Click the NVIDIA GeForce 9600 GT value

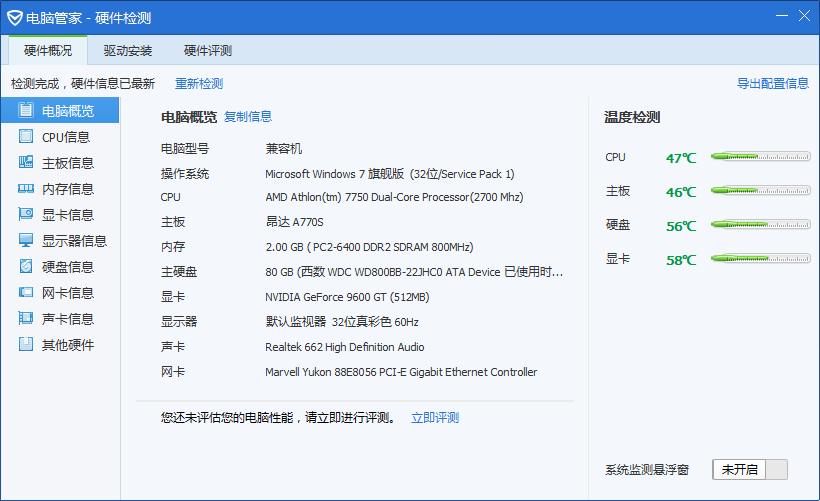tap(347, 297)
